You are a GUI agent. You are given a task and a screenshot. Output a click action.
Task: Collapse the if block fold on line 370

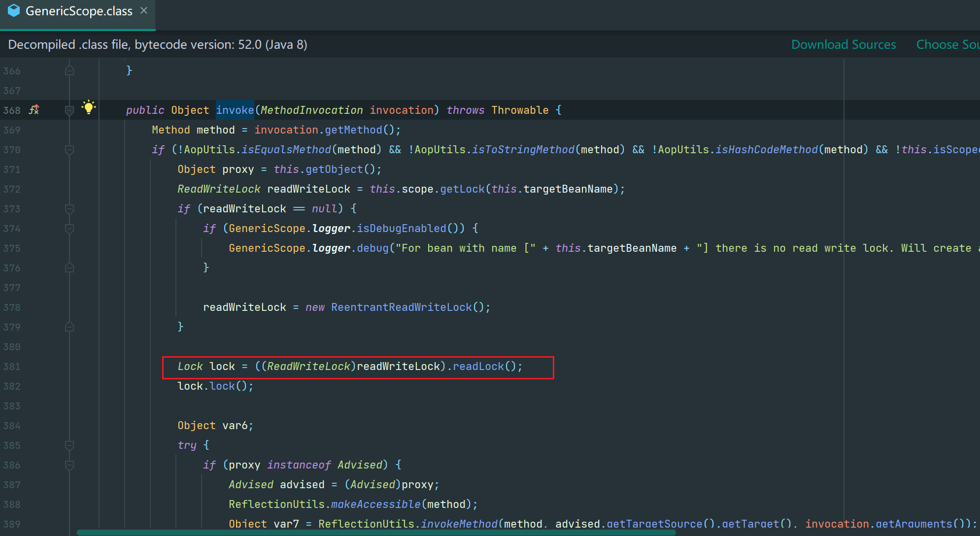click(x=69, y=150)
